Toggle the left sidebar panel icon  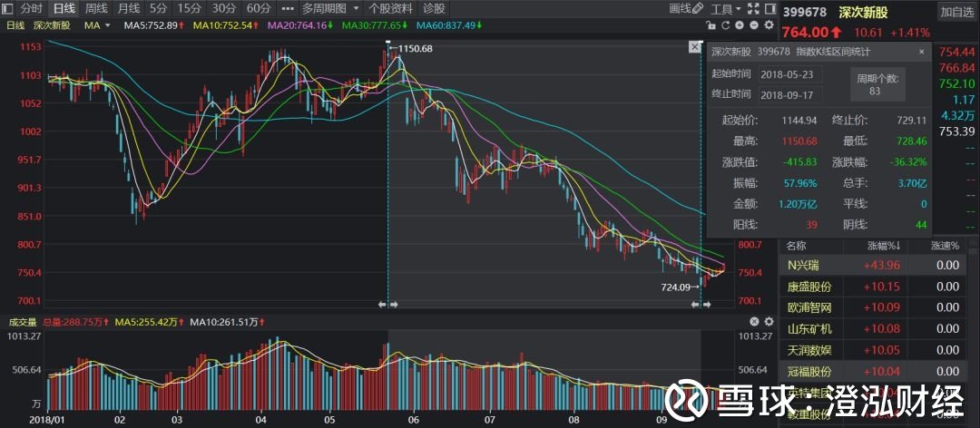click(x=8, y=9)
